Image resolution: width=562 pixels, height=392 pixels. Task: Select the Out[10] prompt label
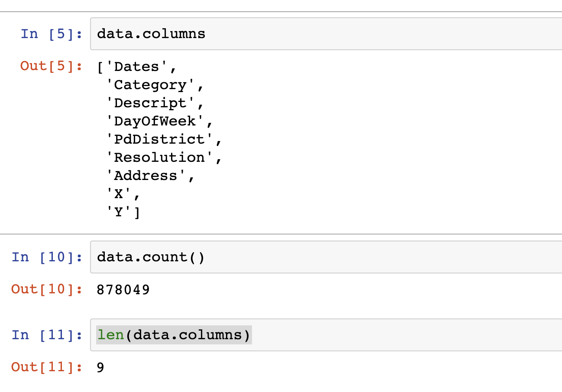pos(47,289)
